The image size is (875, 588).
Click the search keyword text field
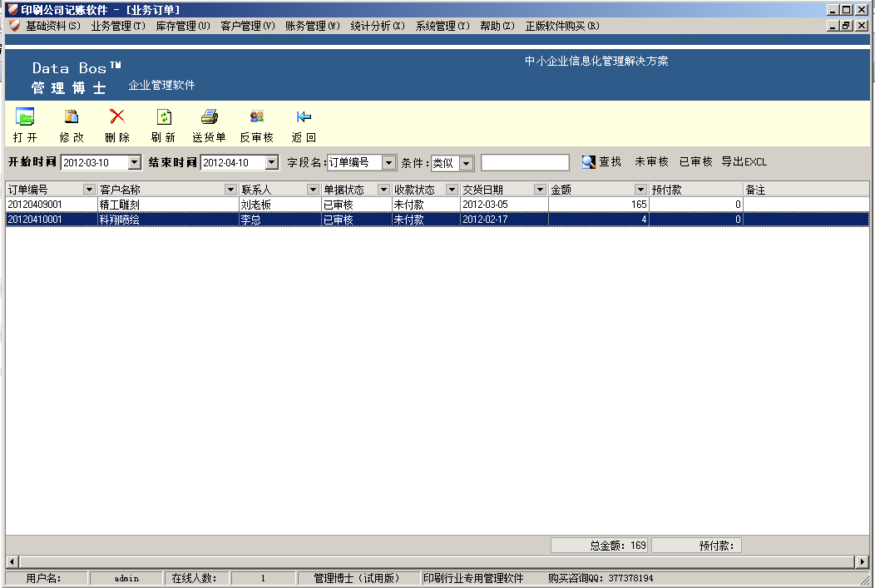(525, 163)
